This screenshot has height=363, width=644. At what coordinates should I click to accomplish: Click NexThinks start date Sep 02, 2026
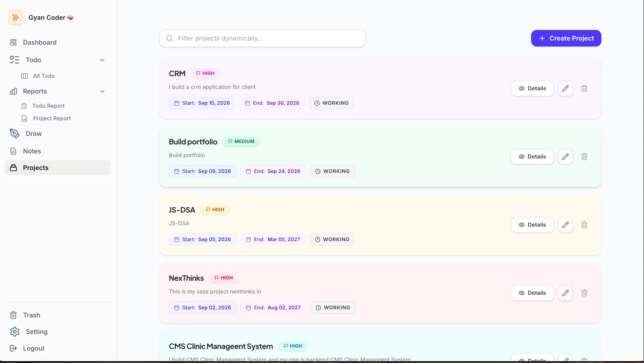pos(202,308)
